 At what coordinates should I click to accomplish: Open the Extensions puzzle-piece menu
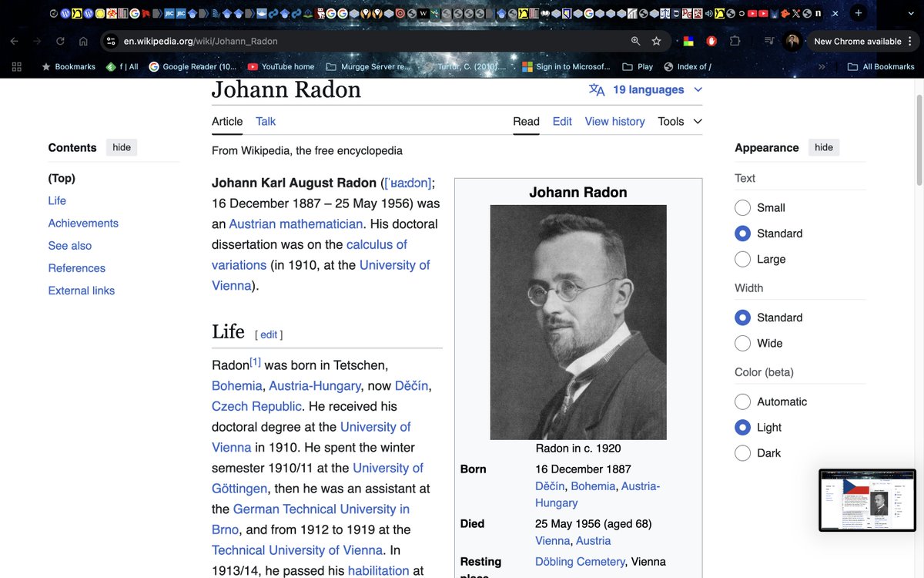[x=735, y=41]
